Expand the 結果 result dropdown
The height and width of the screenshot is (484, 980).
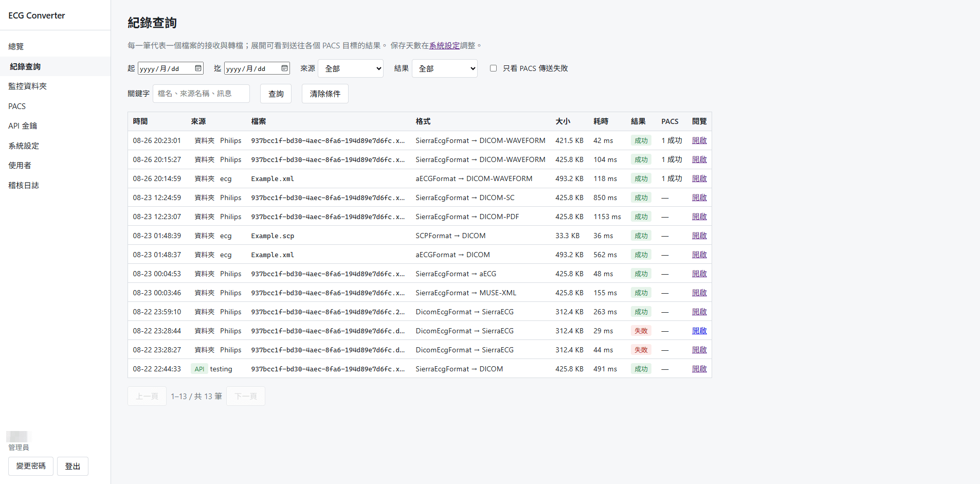pos(445,68)
